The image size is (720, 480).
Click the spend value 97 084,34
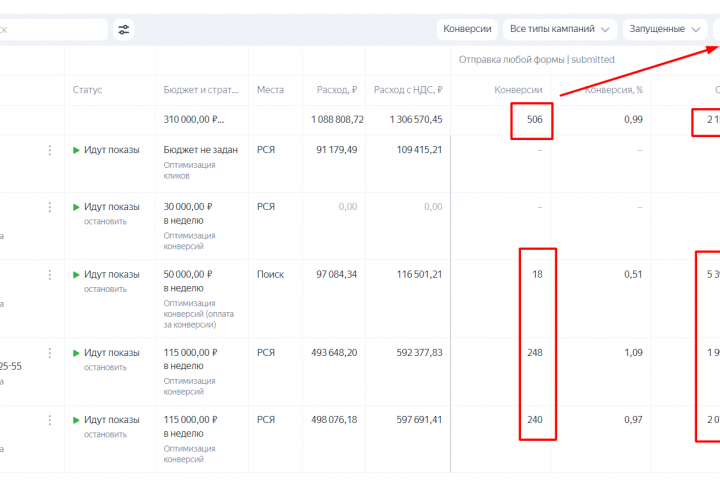pyautogui.click(x=337, y=274)
